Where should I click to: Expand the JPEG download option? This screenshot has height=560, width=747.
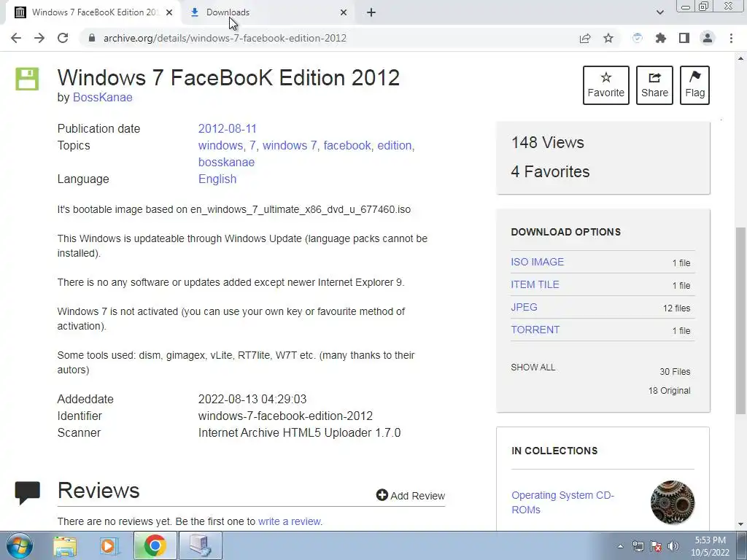point(524,307)
